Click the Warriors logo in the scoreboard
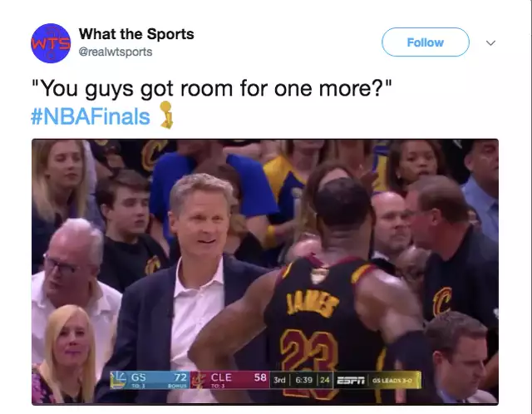 pos(118,380)
